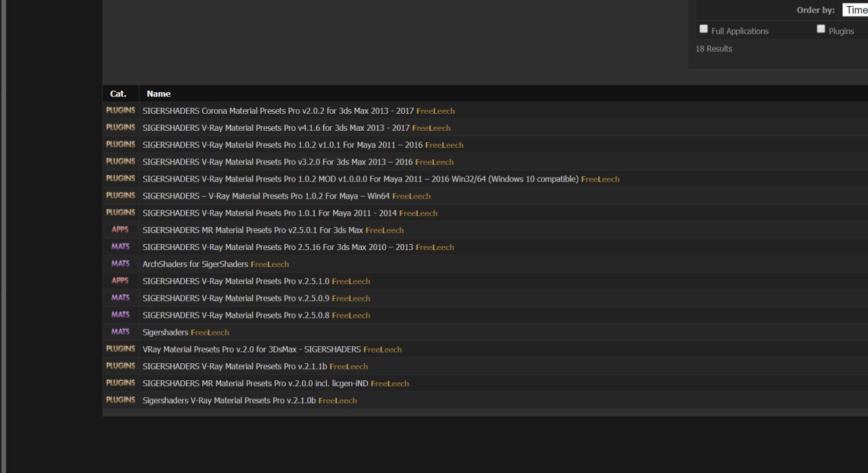Enable the Plugins filter checkbox
The image size is (868, 473).
coord(821,29)
